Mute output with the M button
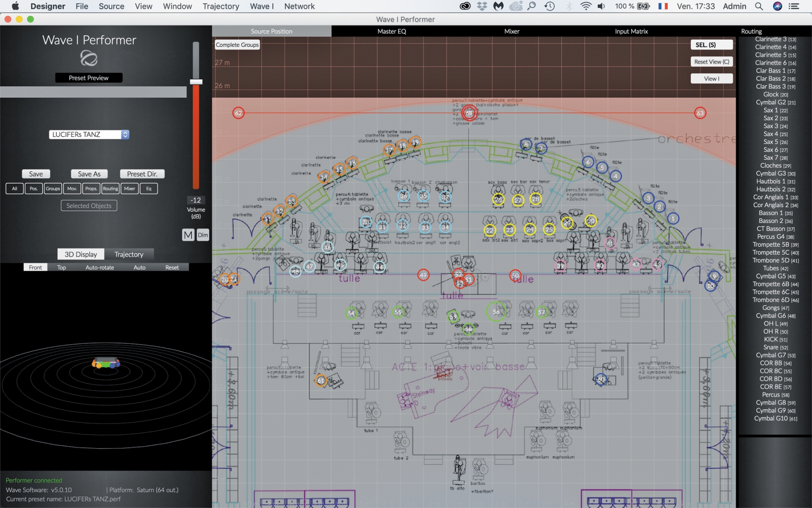This screenshot has width=812, height=508. pos(188,235)
